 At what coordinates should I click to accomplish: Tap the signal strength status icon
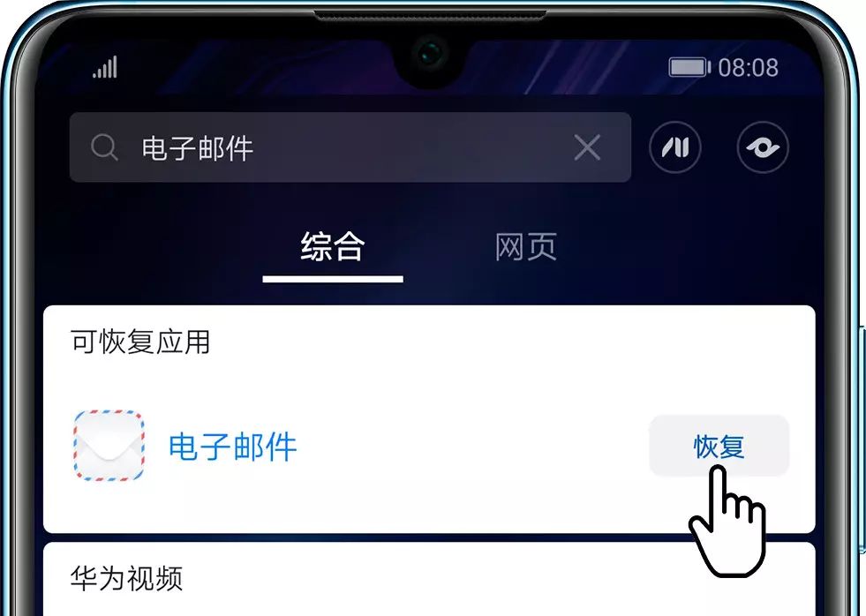(x=105, y=67)
